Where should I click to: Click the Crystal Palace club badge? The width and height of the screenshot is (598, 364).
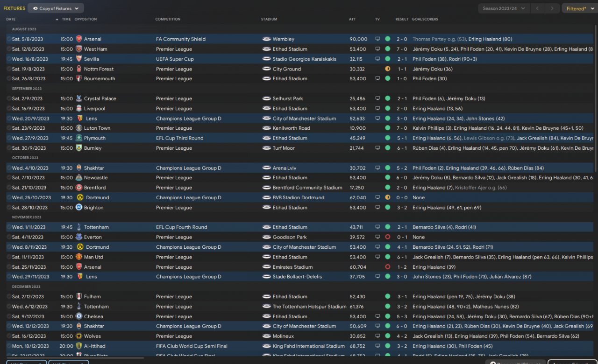(x=78, y=98)
